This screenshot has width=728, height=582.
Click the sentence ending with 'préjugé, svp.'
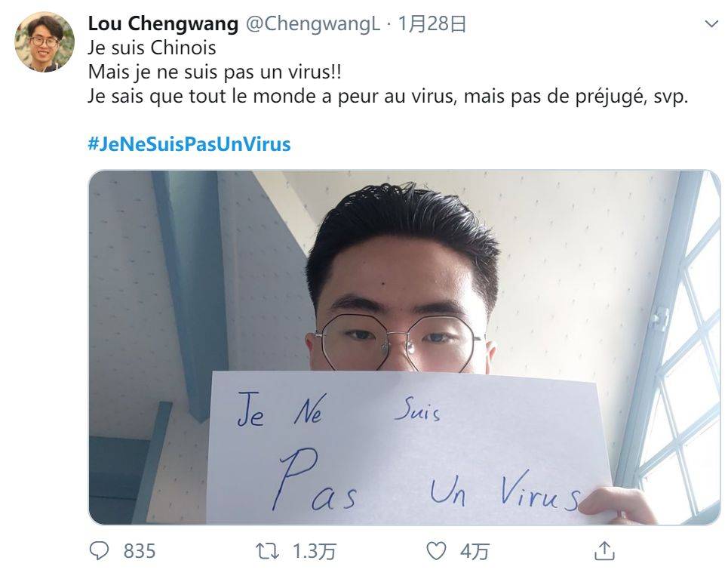click(388, 97)
